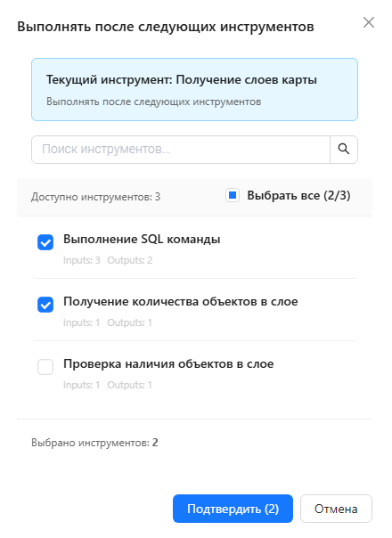392x538 pixels.
Task: Click the 'Текущий инструмент' info banner
Action: click(194, 90)
